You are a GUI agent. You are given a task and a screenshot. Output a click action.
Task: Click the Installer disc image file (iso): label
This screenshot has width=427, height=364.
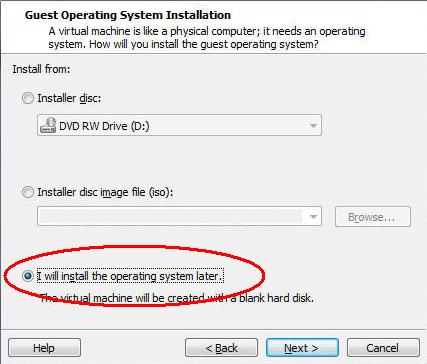tap(105, 192)
